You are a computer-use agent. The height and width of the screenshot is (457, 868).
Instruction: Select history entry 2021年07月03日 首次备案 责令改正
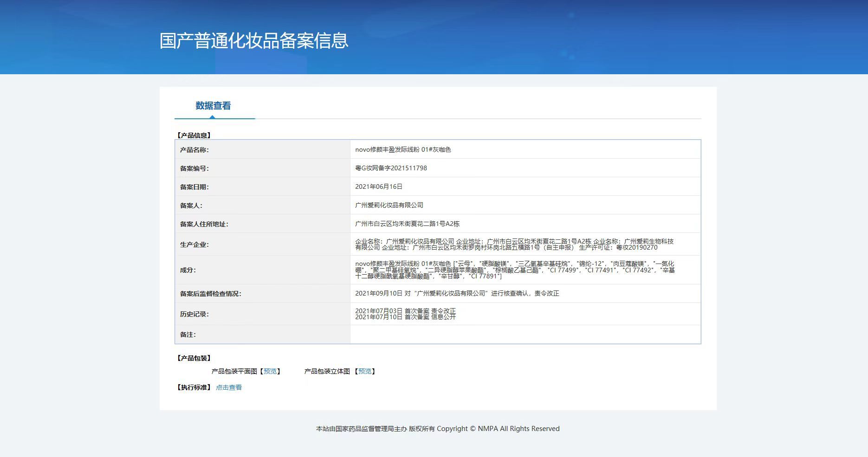[x=405, y=311]
